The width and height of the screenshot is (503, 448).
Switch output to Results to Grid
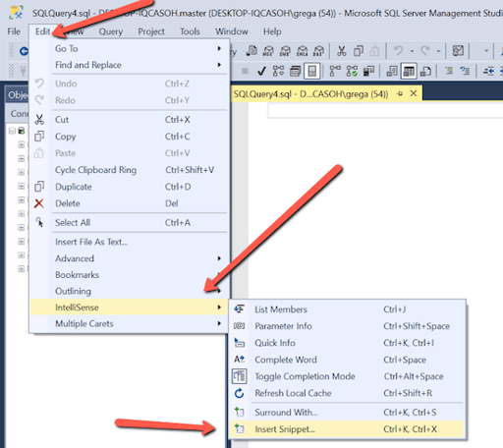409,71
